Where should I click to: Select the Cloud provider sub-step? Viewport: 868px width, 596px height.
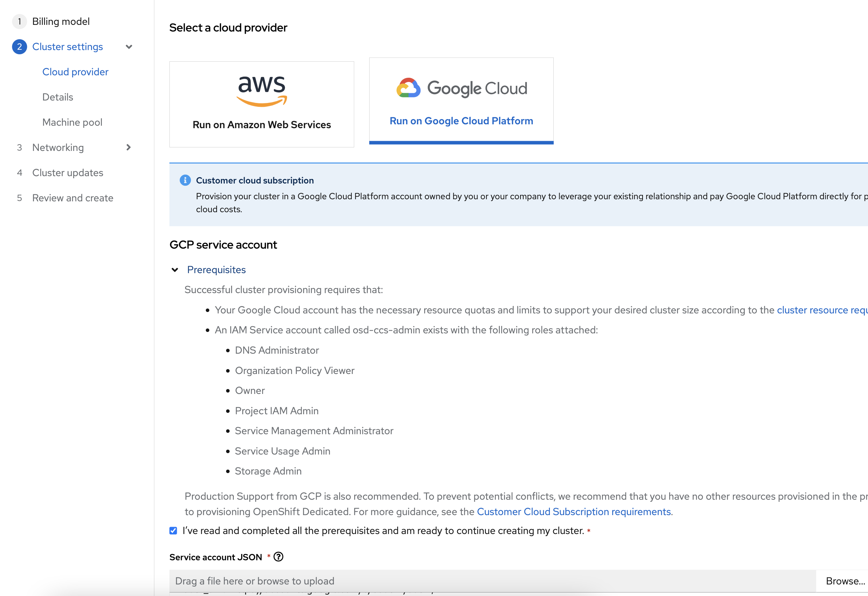(75, 72)
